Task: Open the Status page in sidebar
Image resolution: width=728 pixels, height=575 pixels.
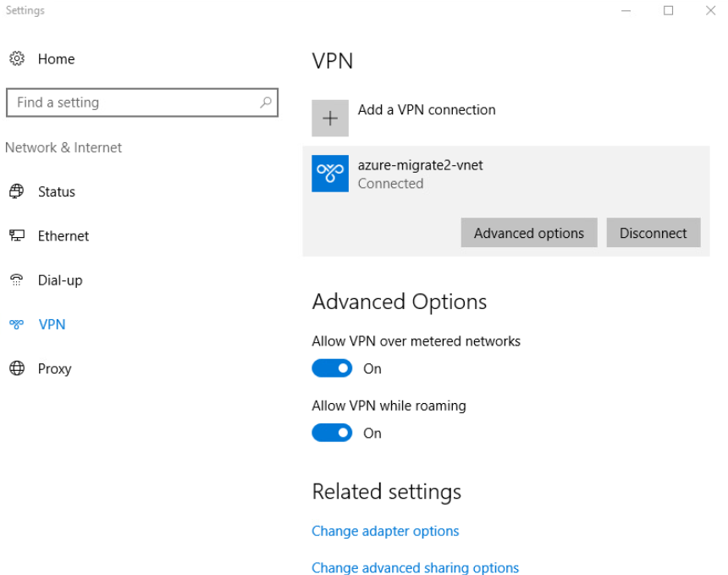Action: click(57, 191)
